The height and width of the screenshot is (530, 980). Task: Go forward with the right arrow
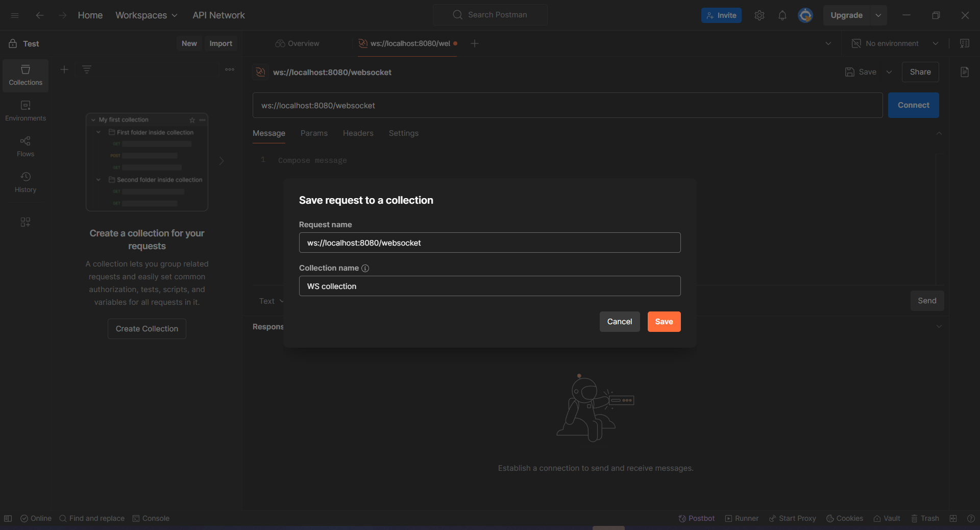click(x=62, y=15)
